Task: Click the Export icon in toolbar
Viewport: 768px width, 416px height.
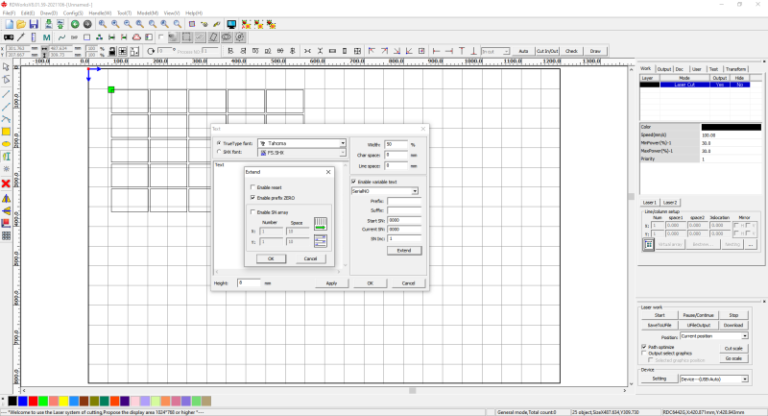Action: [x=60, y=24]
